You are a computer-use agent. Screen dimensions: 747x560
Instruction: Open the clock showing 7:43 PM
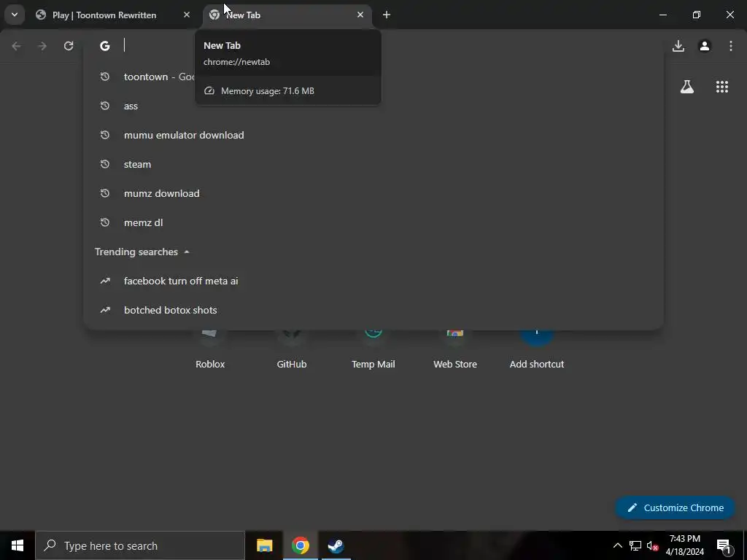[684, 545]
